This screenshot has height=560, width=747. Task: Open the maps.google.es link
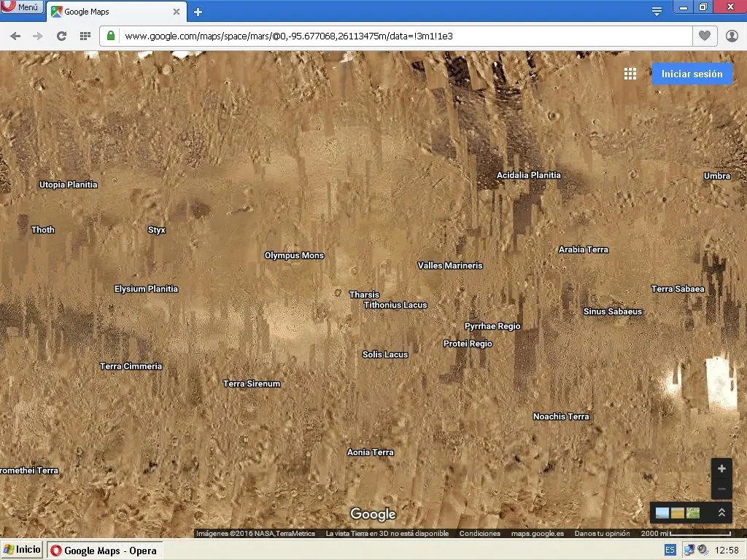pyautogui.click(x=538, y=533)
